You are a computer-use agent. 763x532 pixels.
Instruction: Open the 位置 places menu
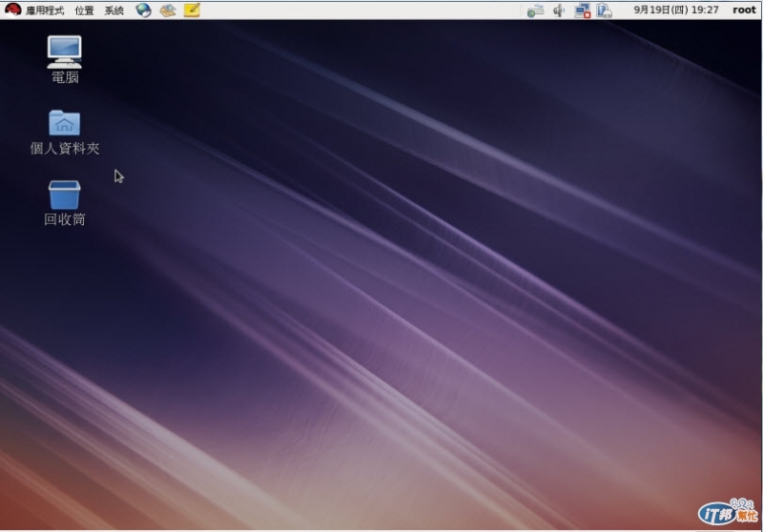pos(84,10)
